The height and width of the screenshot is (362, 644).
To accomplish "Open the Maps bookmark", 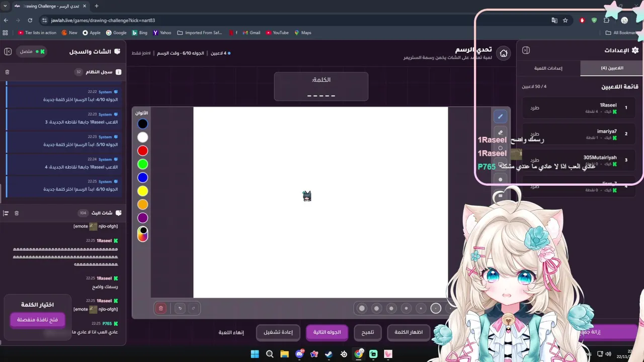I will (303, 33).
